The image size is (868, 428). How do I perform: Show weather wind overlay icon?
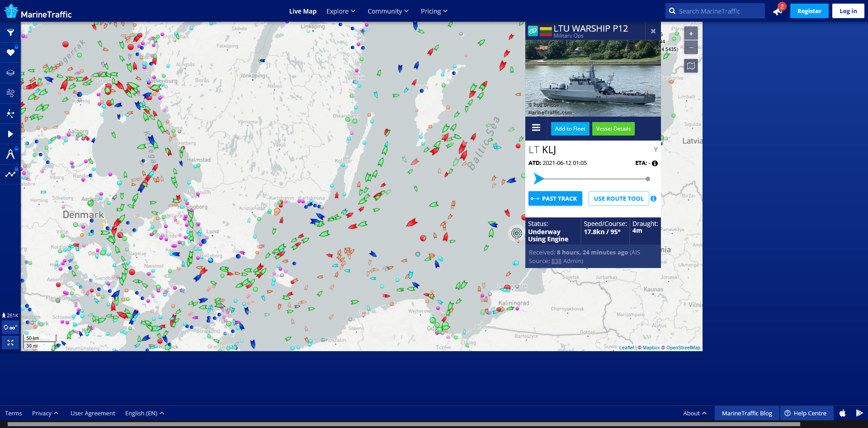pyautogui.click(x=10, y=93)
